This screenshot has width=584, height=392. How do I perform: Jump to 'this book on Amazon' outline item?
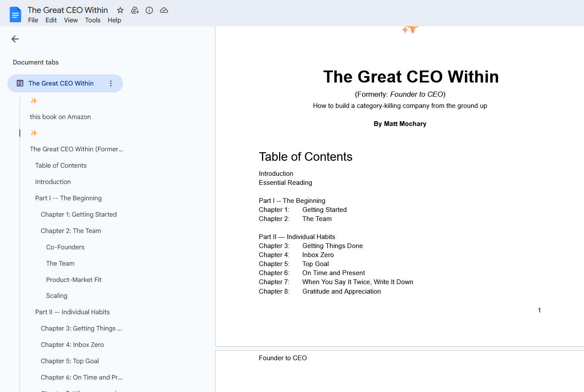click(60, 117)
